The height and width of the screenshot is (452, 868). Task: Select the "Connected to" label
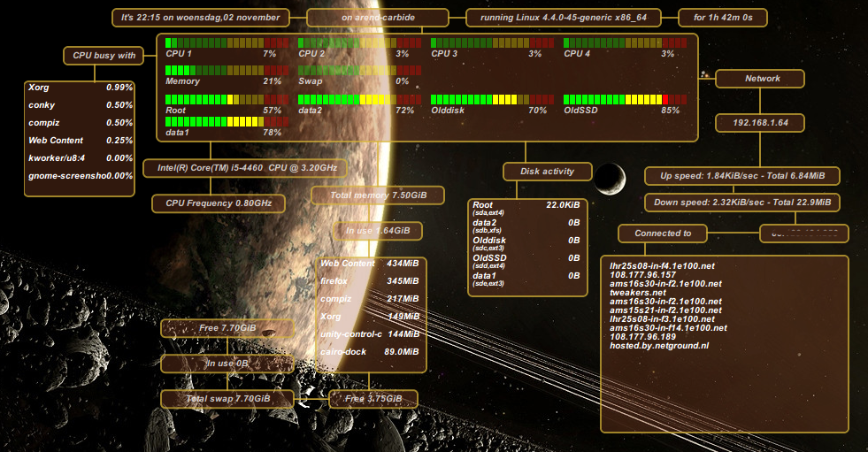(663, 234)
